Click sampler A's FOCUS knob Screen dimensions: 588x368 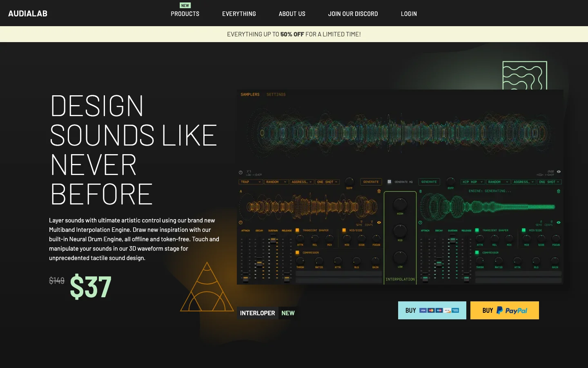pyautogui.click(x=376, y=238)
